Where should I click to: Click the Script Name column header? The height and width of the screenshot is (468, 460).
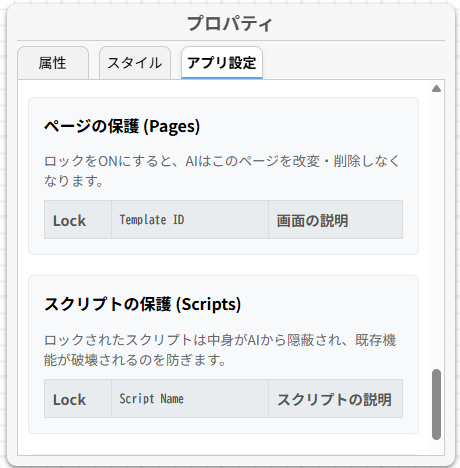pos(190,398)
